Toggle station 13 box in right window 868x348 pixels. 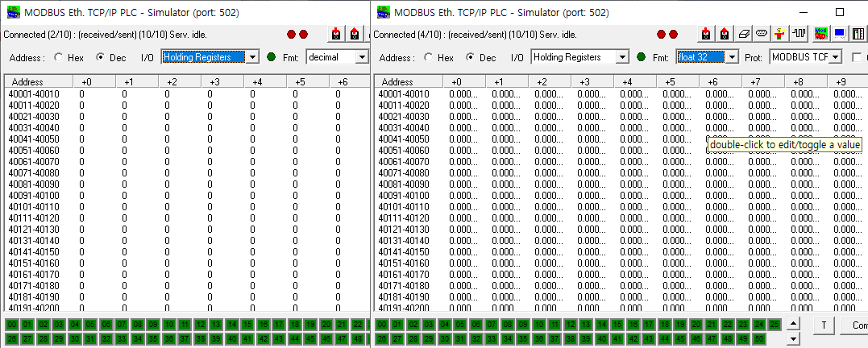point(586,325)
